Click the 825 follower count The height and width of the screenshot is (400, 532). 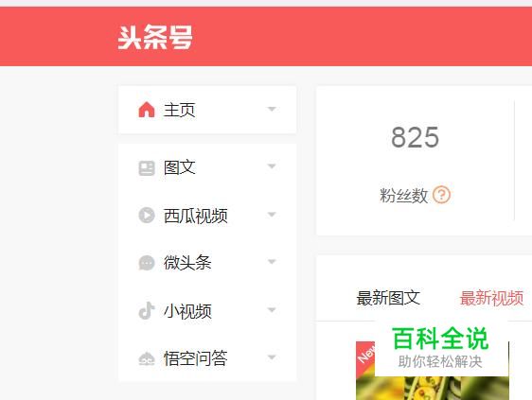click(x=415, y=137)
